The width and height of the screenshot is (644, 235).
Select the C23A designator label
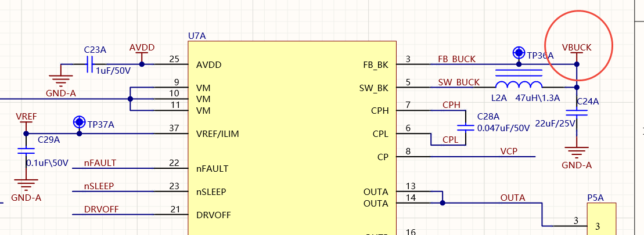95,50
